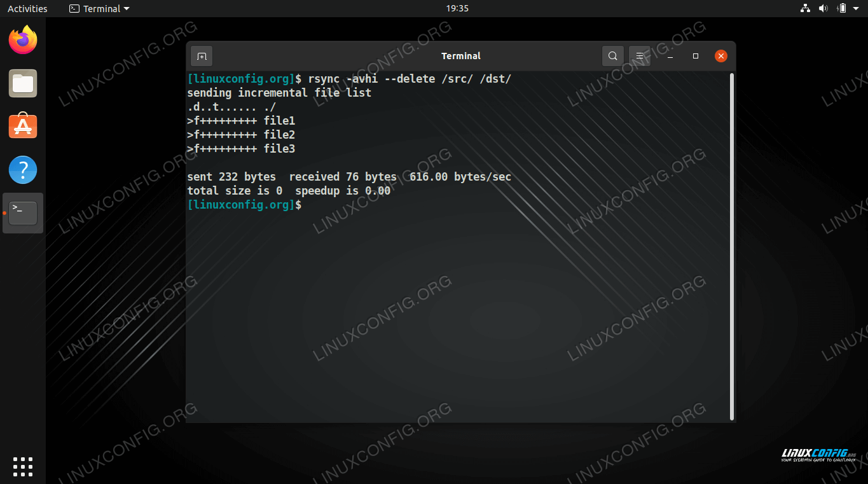The image size is (868, 484).
Task: Open a new terminal tab
Action: (202, 56)
